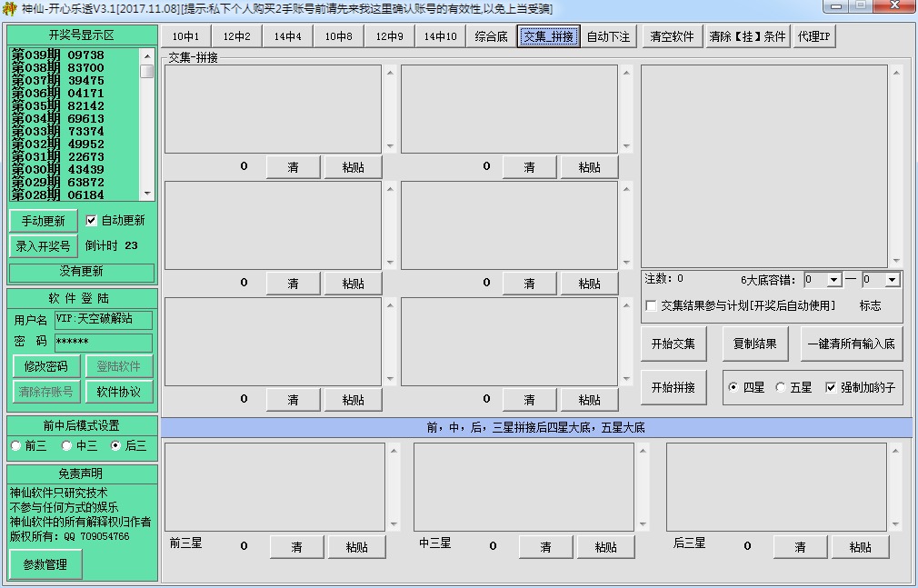The height and width of the screenshot is (588, 918).
Task: Switch to 前三 mode
Action: pos(15,445)
